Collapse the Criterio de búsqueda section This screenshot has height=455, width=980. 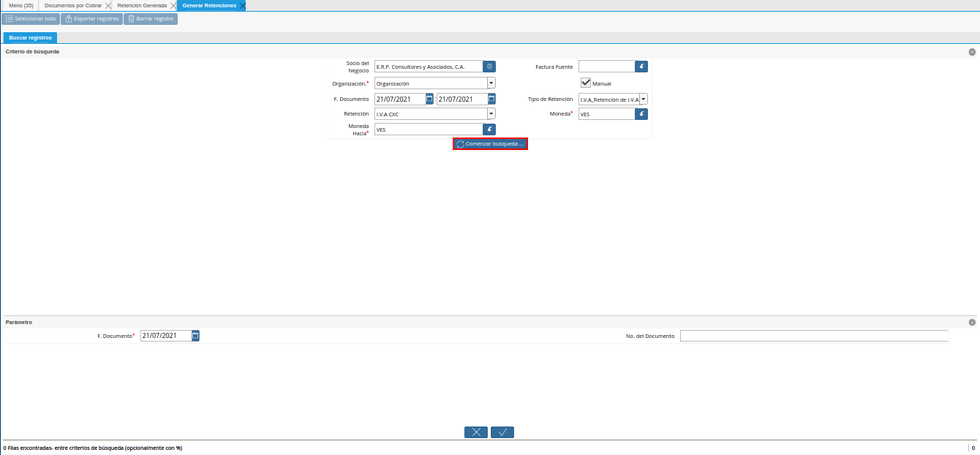[x=972, y=52]
